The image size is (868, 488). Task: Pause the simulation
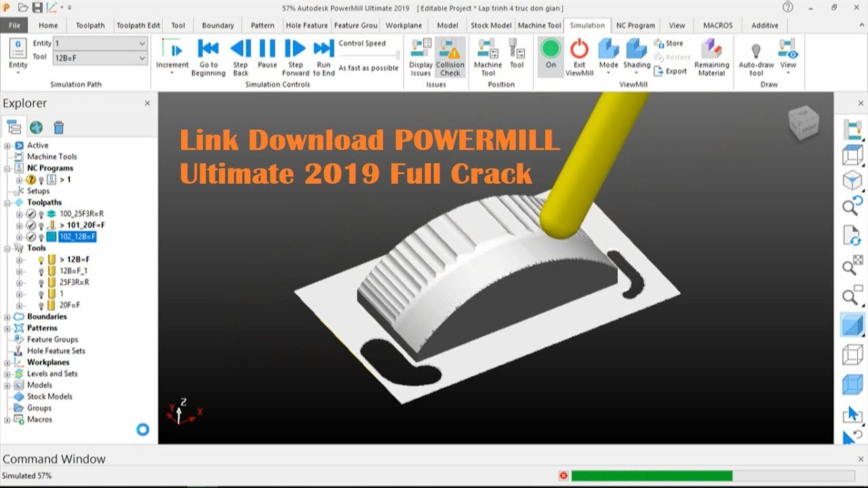click(x=267, y=54)
